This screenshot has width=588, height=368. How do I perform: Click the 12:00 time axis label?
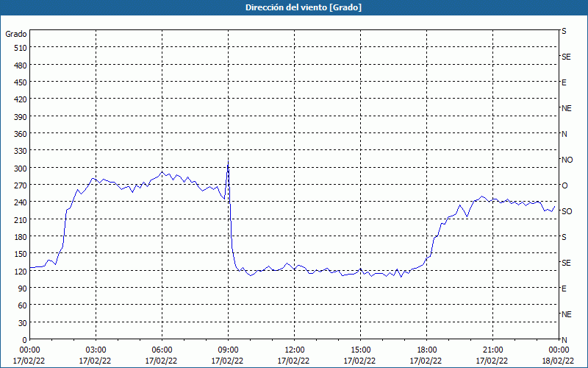(x=295, y=350)
